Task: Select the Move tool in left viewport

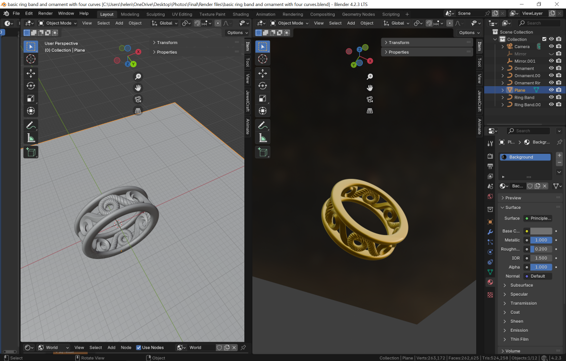Action: click(31, 73)
